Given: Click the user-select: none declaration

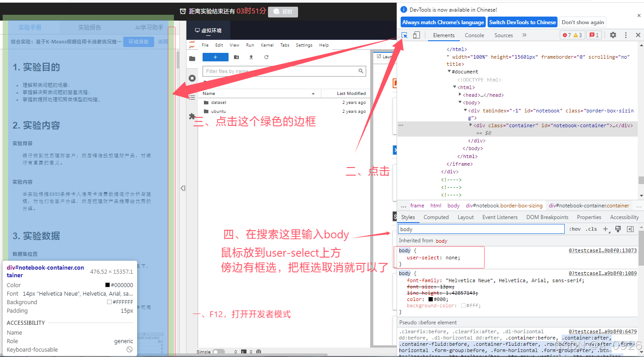Looking at the screenshot, I should coord(433,258).
